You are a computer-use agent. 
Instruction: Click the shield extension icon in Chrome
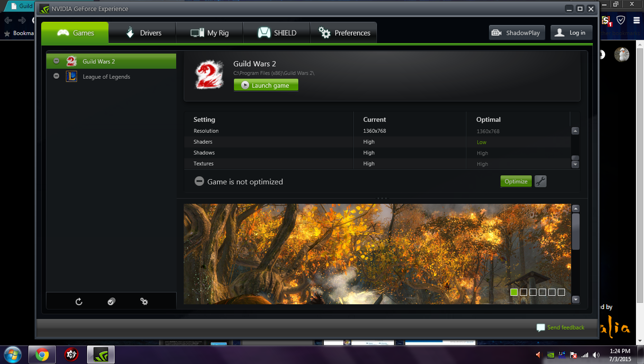[x=621, y=20]
